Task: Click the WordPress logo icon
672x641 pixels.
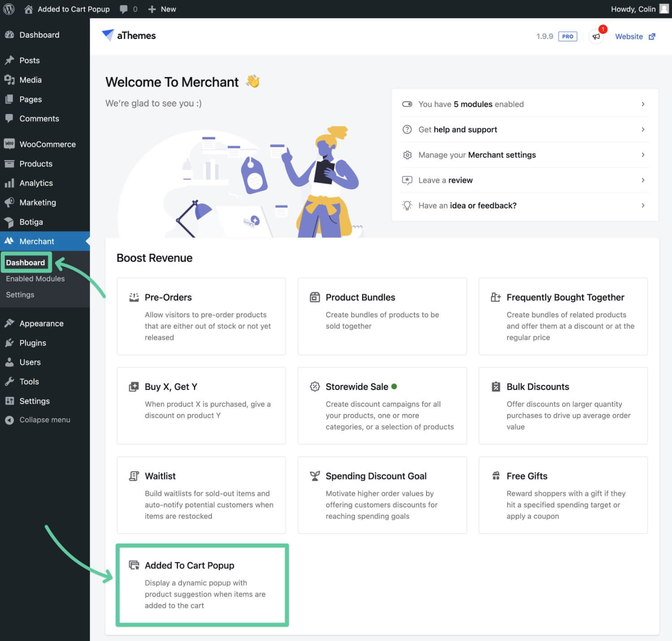Action: [9, 9]
